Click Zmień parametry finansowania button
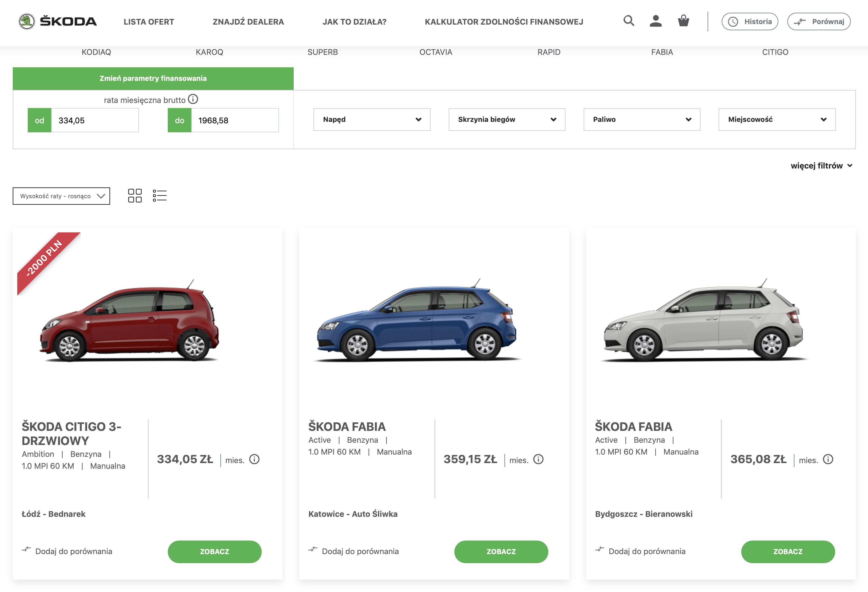This screenshot has height=592, width=868. [153, 78]
